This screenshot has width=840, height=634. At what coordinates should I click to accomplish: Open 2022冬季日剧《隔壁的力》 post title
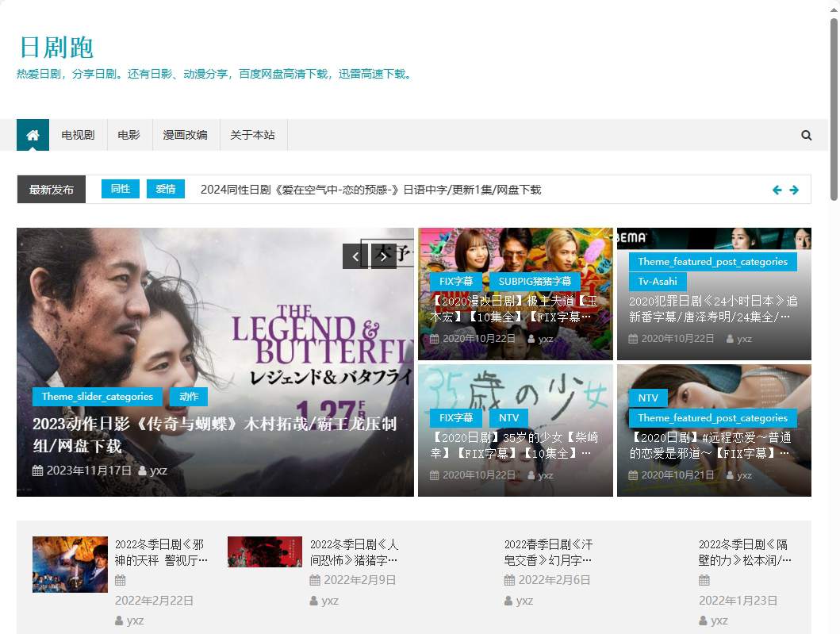[x=745, y=552]
